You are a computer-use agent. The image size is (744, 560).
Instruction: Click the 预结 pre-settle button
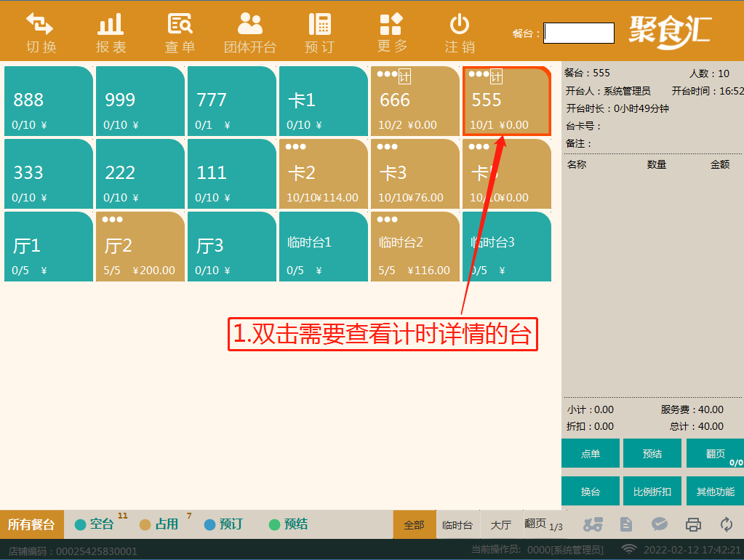pos(652,453)
